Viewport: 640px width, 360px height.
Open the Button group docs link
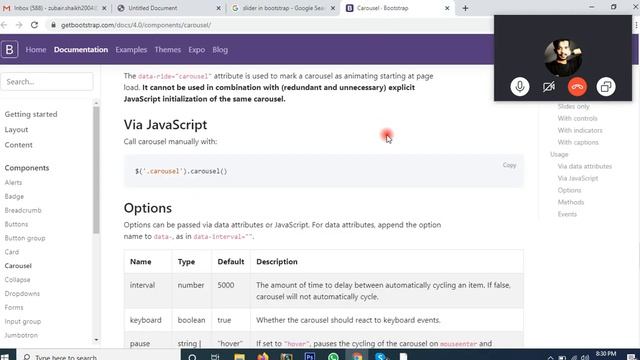tap(25, 238)
